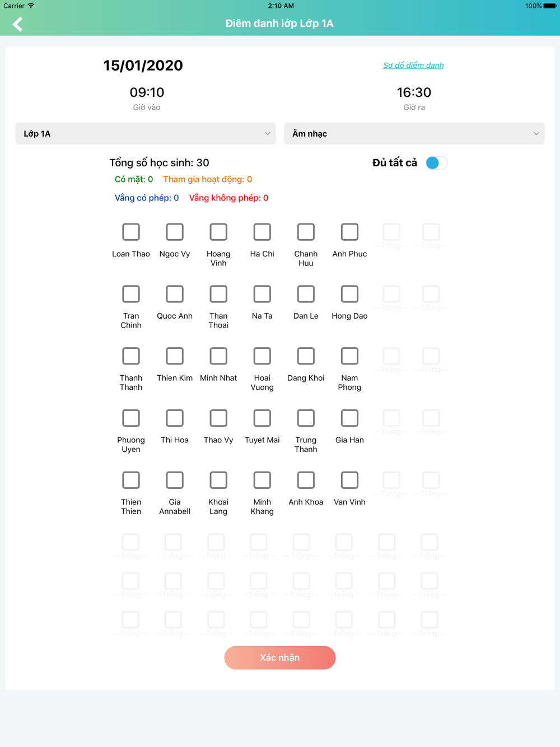Tap the back arrow icon

pos(18,24)
